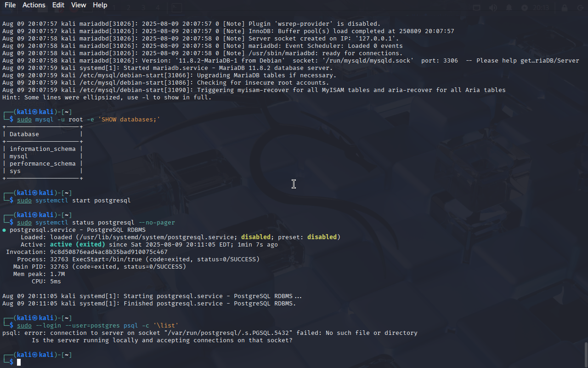Click the 'mysql' row in the database table
Viewport: 588px width, 368px height.
pos(43,156)
